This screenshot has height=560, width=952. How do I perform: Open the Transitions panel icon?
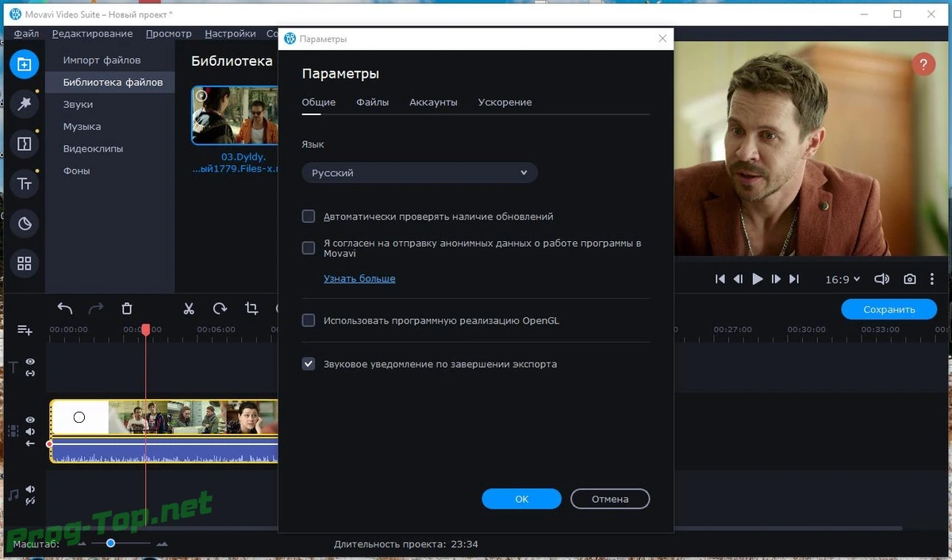[x=24, y=144]
